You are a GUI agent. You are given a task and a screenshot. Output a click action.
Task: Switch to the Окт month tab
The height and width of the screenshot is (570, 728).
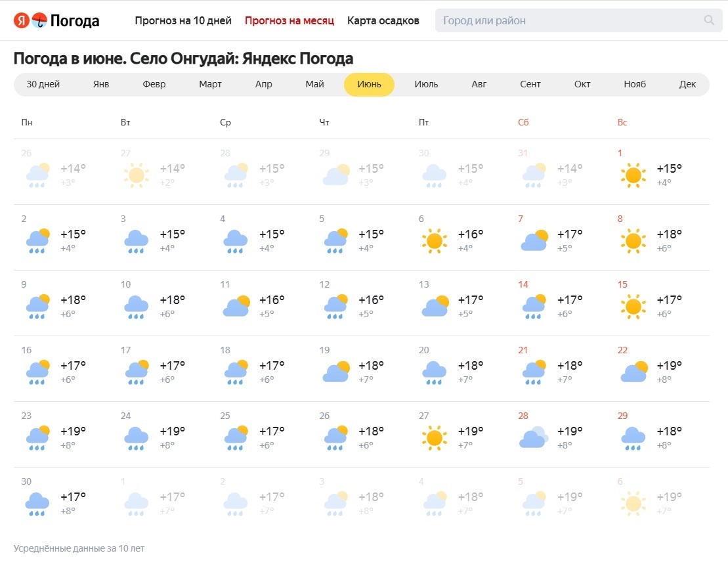(x=582, y=84)
